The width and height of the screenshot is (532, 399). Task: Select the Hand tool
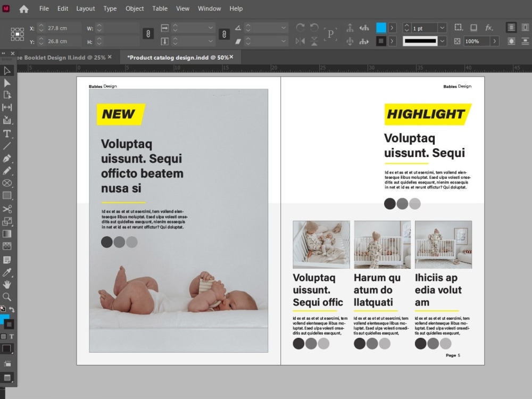(x=7, y=284)
